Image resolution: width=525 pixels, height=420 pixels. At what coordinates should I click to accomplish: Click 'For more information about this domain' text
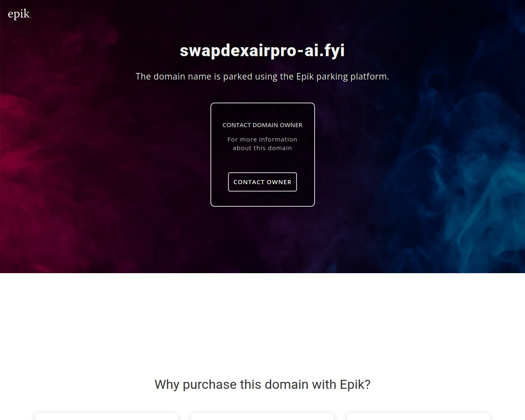point(262,144)
